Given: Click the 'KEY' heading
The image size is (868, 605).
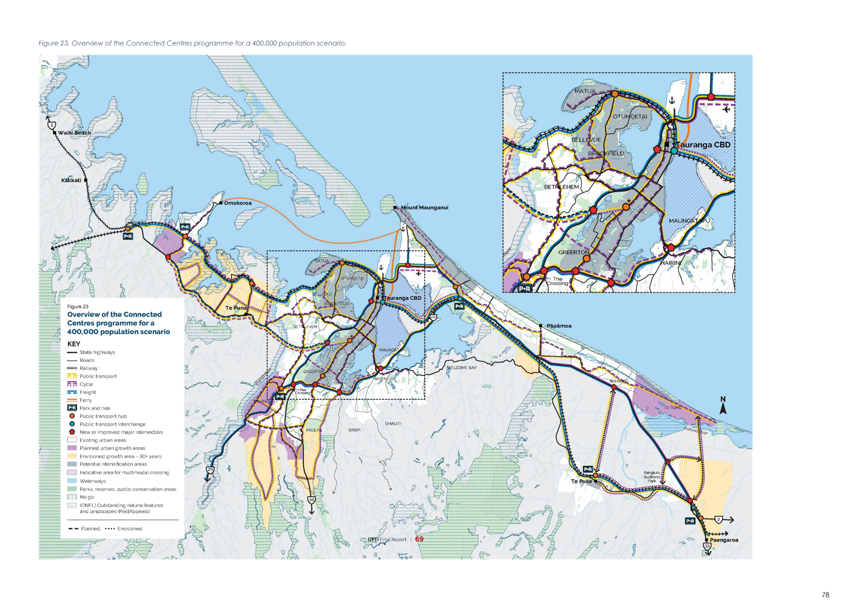Looking at the screenshot, I should pyautogui.click(x=74, y=344).
